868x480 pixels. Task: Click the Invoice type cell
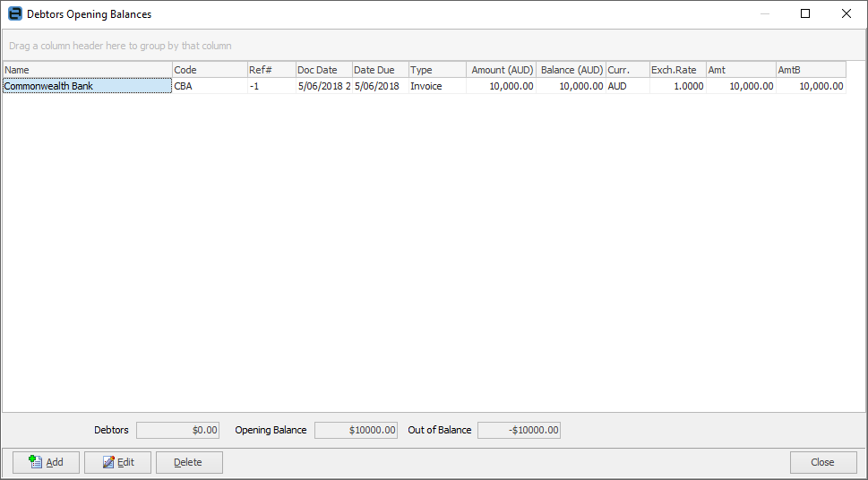pos(437,86)
